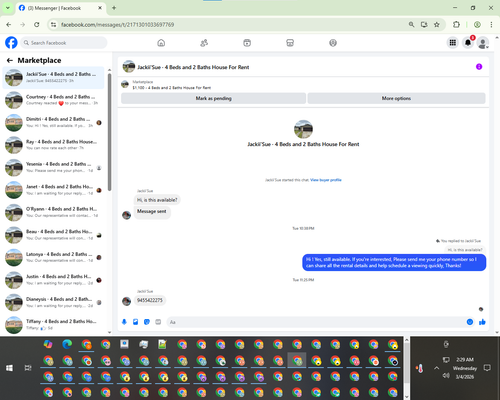Screen dimensions: 500x400
Task: Open Task View on the taskbar
Action: [28, 368]
